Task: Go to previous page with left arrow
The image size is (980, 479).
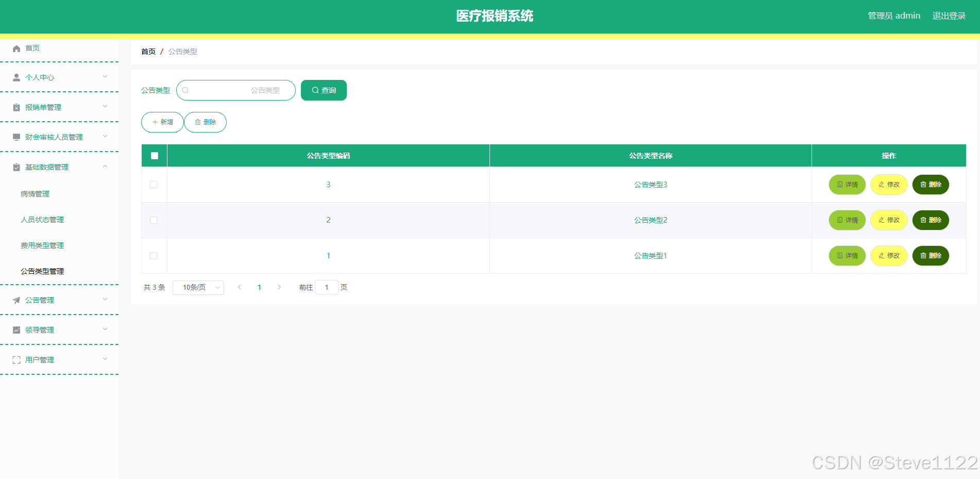Action: pos(240,287)
